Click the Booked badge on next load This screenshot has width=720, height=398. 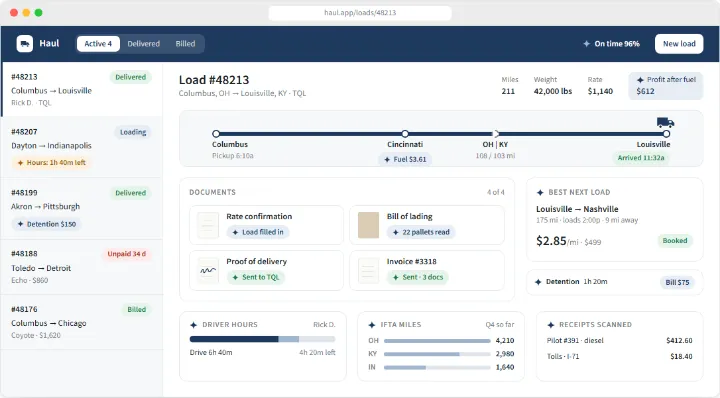click(675, 241)
